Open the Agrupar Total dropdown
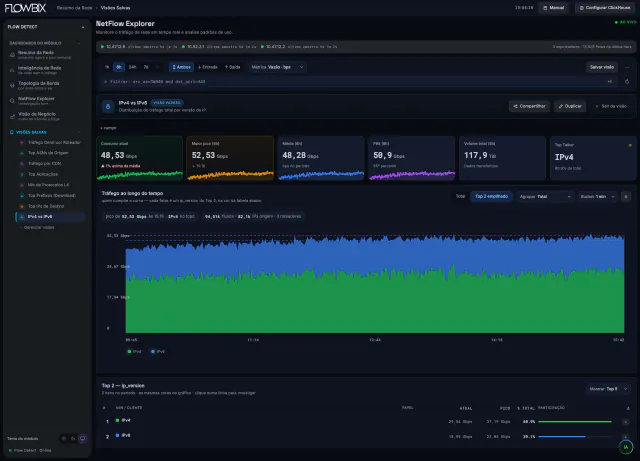The height and width of the screenshot is (461, 640). click(545, 197)
